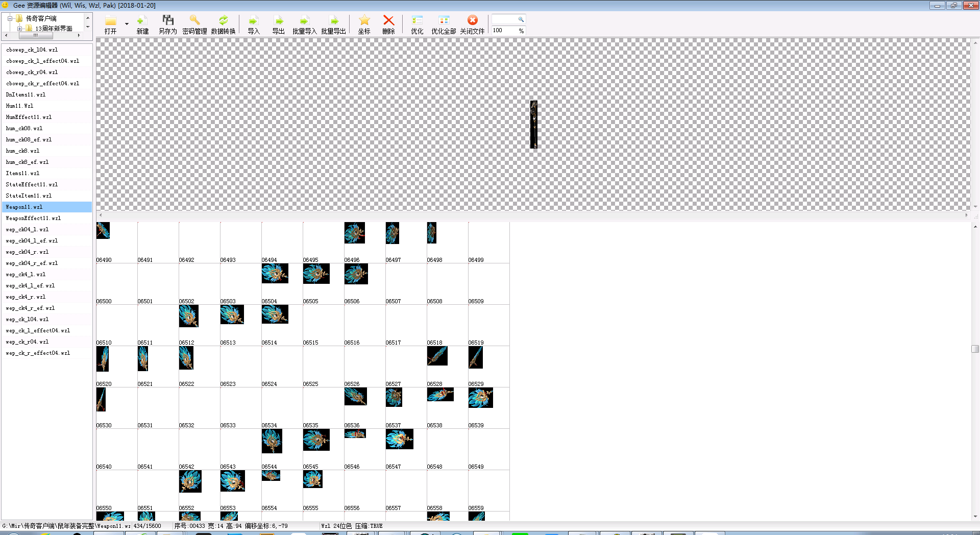
Task: Click the 关闭文件 close file icon
Action: click(472, 21)
